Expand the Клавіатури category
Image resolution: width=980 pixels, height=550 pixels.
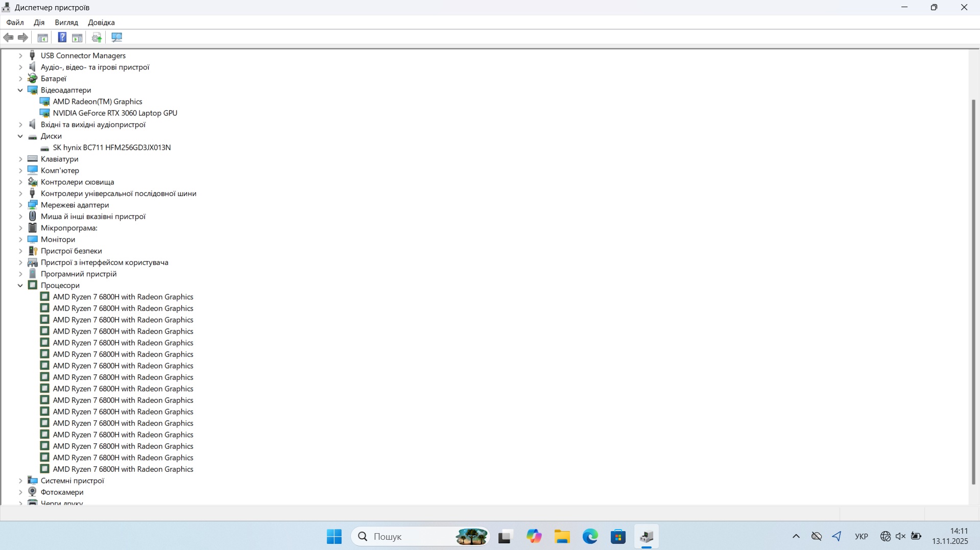(20, 159)
